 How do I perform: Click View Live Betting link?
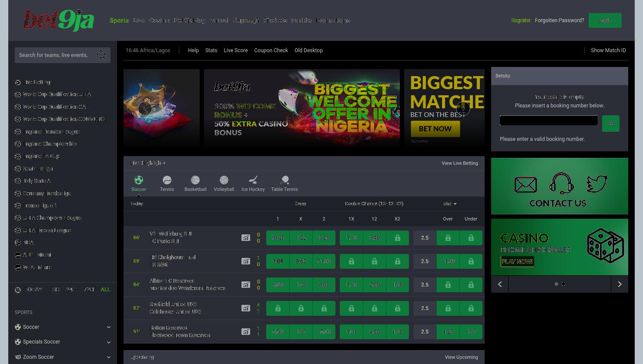click(459, 163)
